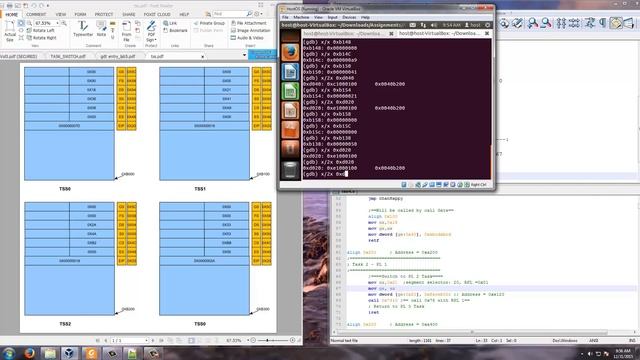Viewport: 640px width, 360px height.
Task: Select the Note comment tool
Action: [101, 29]
